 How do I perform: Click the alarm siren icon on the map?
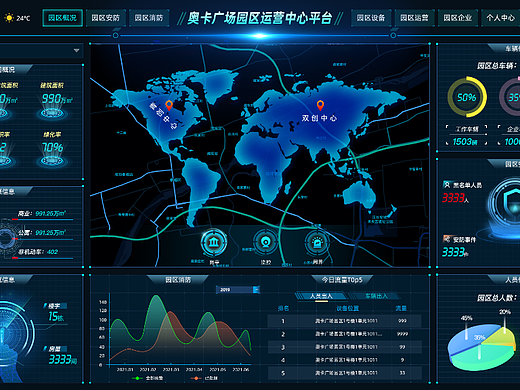pos(317,242)
